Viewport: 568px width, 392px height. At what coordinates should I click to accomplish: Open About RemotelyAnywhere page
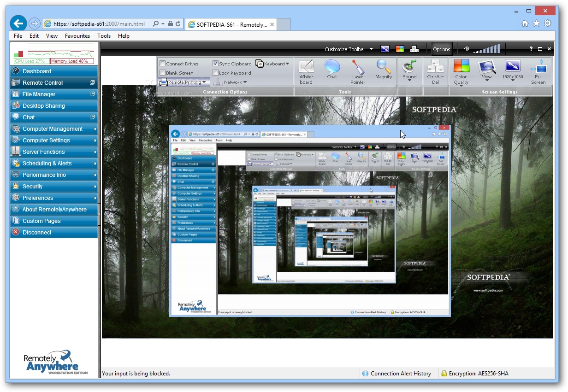click(54, 210)
